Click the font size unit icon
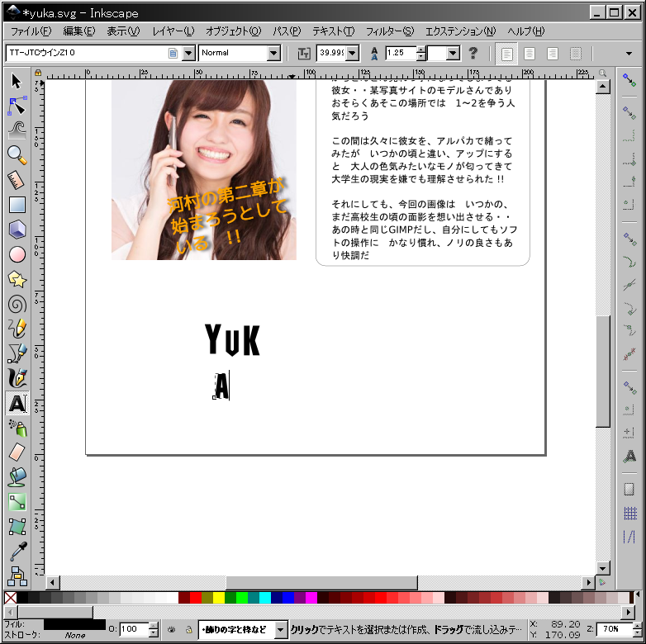The image size is (646, 644). pyautogui.click(x=304, y=53)
